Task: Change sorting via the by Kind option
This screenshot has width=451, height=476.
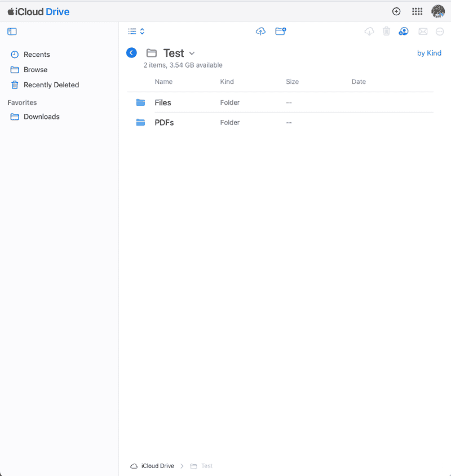Action: [x=429, y=52]
